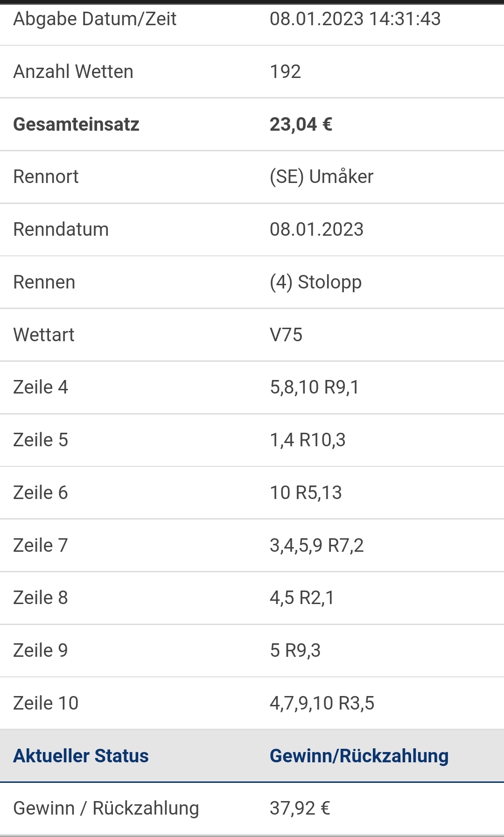Click Zeile 5 selection 1,4 R10,3
Viewport: 504px width, 837px height.
(308, 440)
